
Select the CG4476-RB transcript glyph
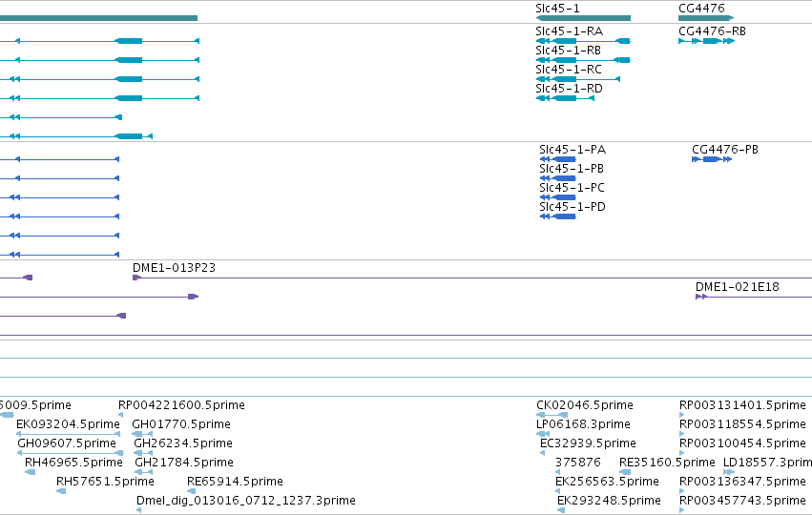(x=706, y=41)
